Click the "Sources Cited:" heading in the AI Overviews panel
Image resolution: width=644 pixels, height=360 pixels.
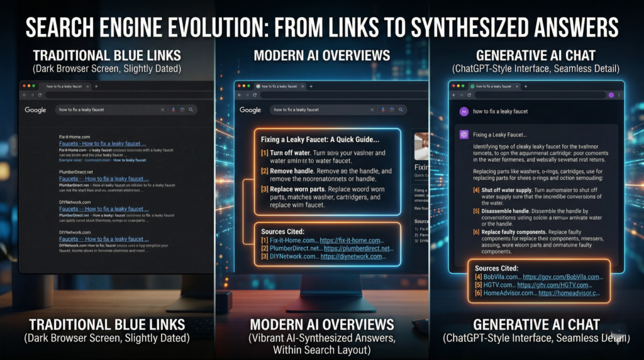point(282,232)
